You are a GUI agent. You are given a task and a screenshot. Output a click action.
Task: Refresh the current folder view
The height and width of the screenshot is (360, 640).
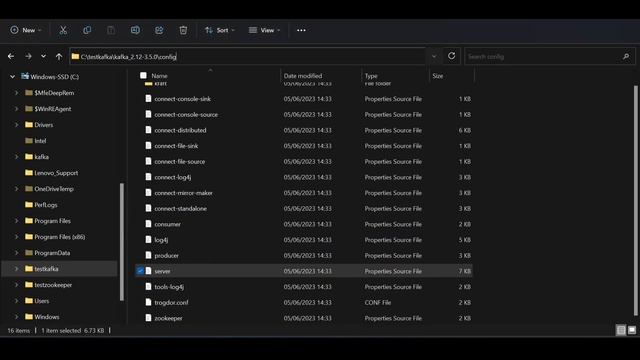[x=451, y=56]
